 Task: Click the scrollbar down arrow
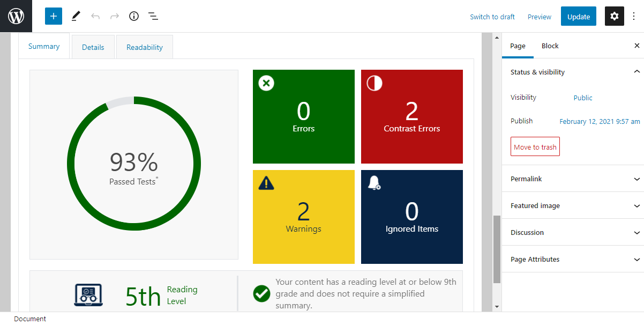tap(497, 307)
